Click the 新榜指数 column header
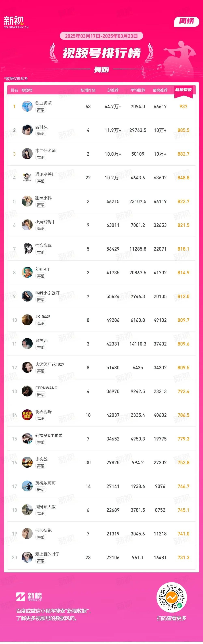This screenshot has height=644, width=203. tap(184, 90)
